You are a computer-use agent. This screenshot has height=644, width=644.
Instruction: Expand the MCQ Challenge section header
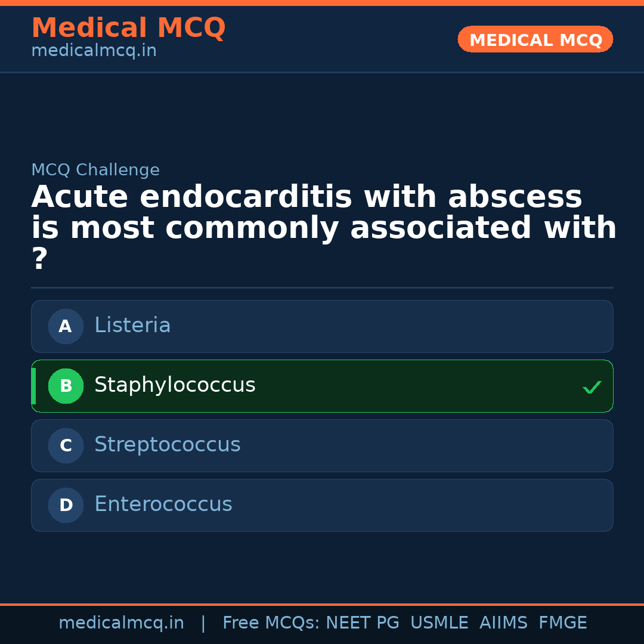point(95,170)
